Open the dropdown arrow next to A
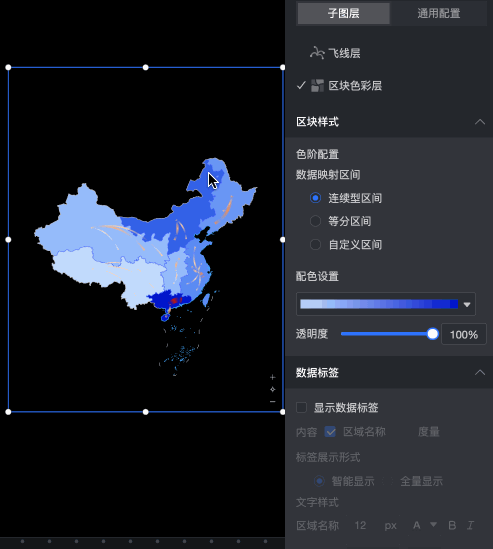Screen dimensions: 493x549 tap(433, 524)
